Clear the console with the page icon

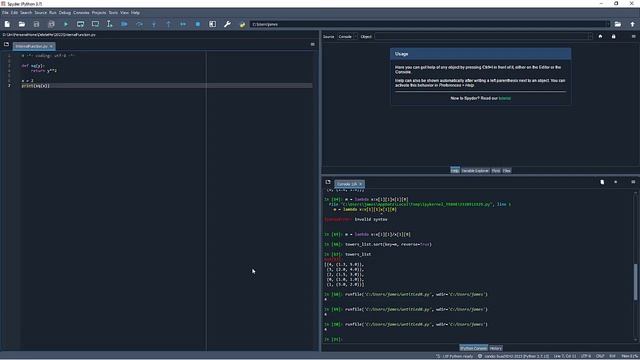click(602, 182)
